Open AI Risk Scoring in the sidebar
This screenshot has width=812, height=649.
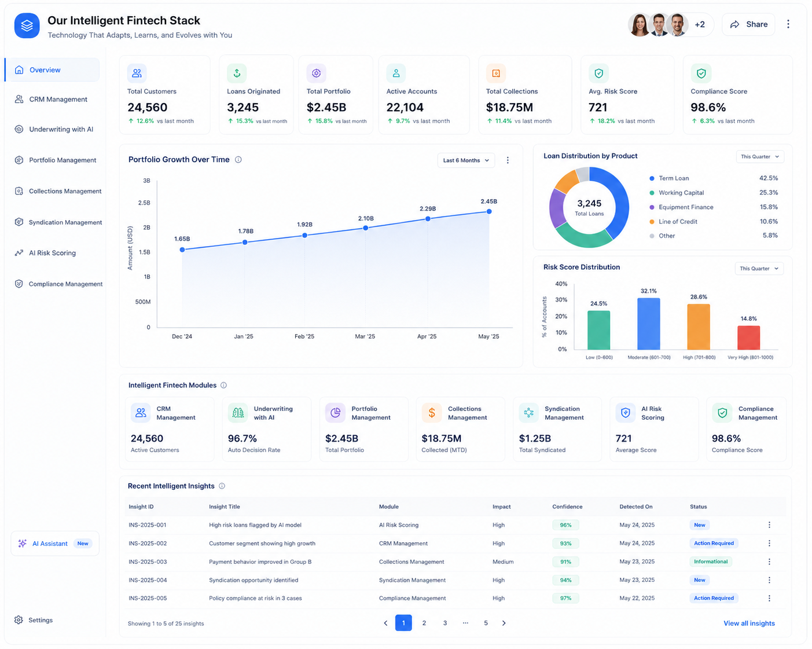pyautogui.click(x=45, y=253)
